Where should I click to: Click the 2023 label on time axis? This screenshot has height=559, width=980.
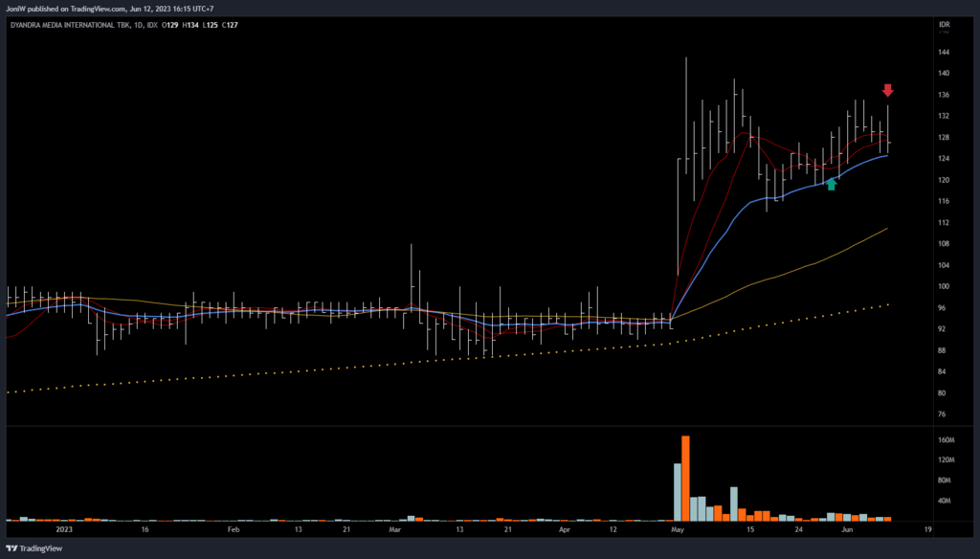(x=65, y=527)
